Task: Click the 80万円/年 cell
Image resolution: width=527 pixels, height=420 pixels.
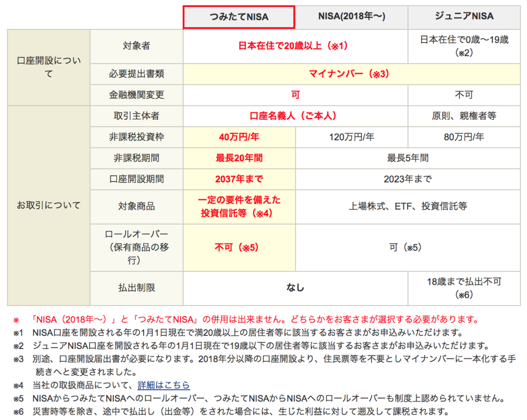Action: tap(464, 137)
